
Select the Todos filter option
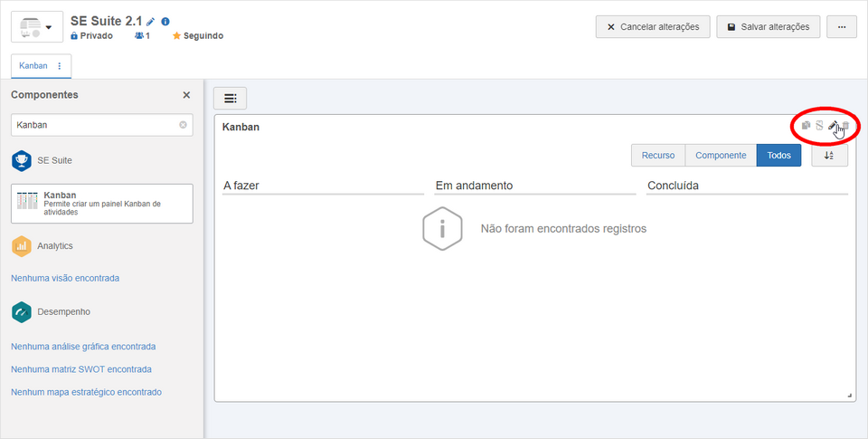pyautogui.click(x=778, y=156)
